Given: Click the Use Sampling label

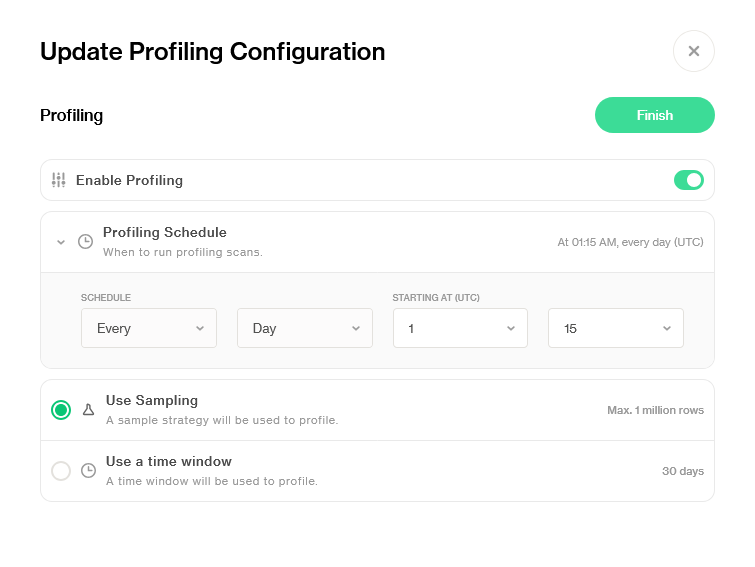Looking at the screenshot, I should [x=152, y=401].
